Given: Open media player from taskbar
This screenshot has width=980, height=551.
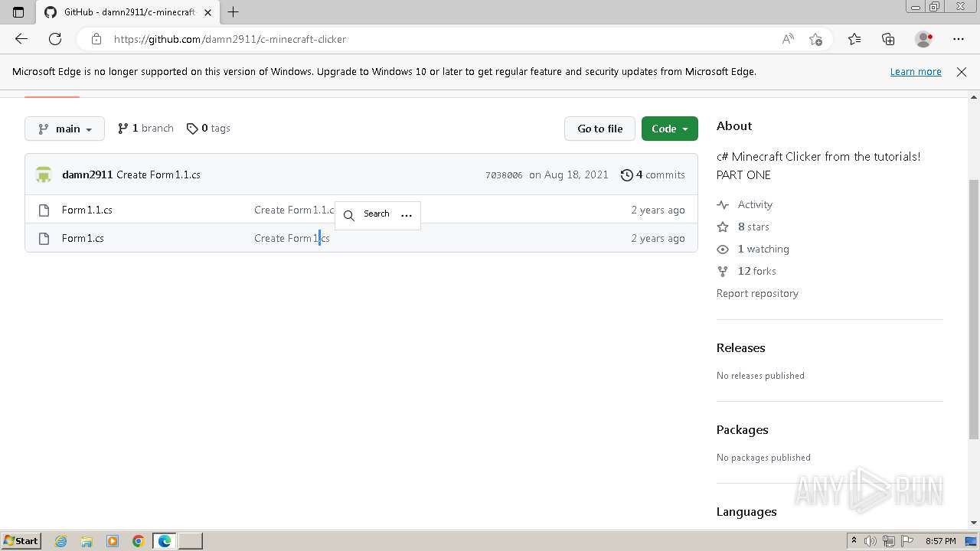Looking at the screenshot, I should (113, 541).
